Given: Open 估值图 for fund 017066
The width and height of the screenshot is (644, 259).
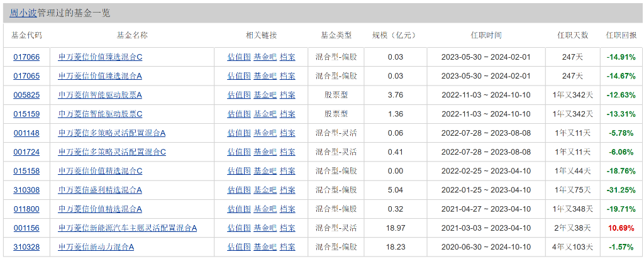Looking at the screenshot, I should coord(239,57).
